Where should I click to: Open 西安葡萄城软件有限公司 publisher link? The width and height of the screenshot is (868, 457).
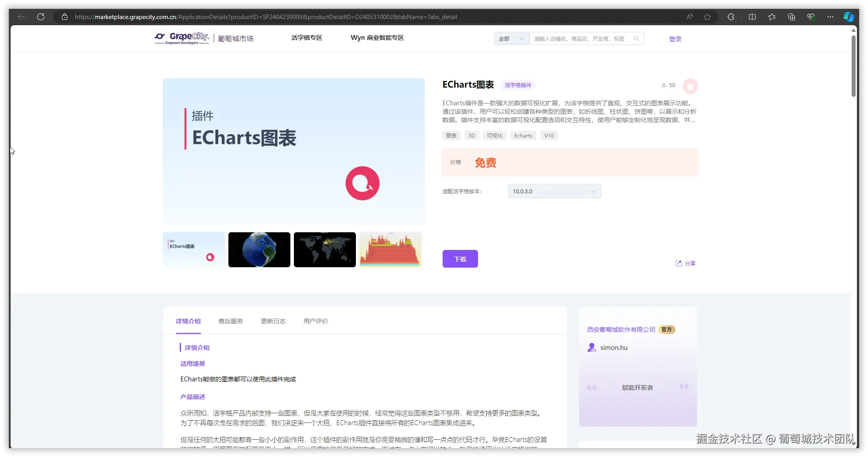point(621,330)
